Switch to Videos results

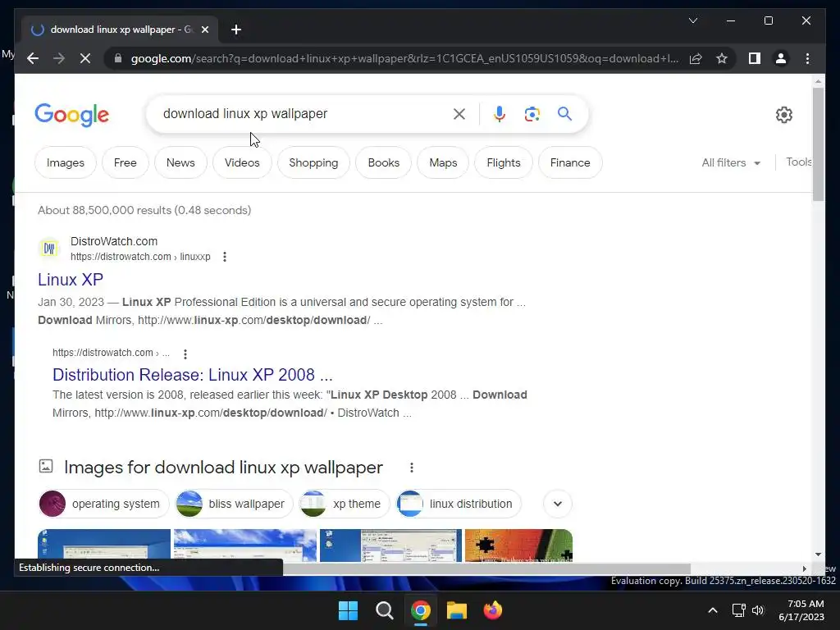click(x=242, y=162)
